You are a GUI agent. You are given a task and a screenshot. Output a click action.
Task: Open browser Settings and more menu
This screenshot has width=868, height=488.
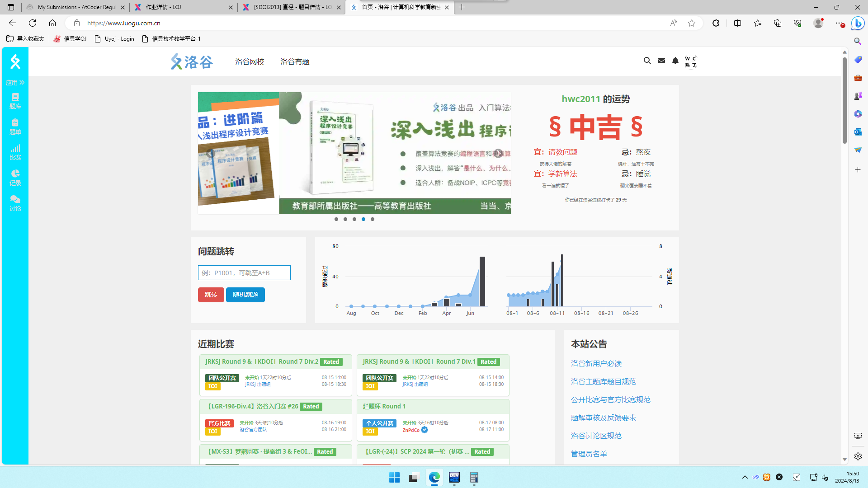839,23
